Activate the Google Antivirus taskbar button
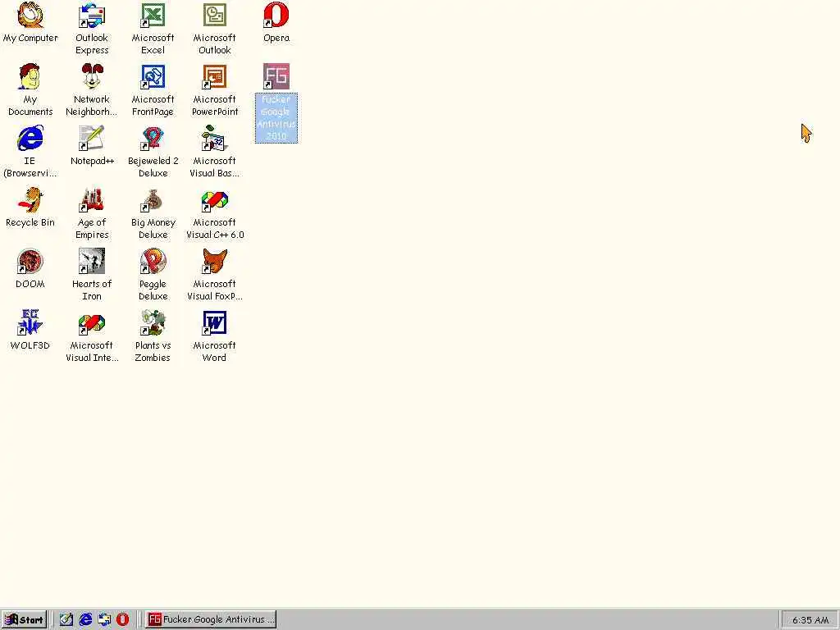This screenshot has height=630, width=840. 211,619
